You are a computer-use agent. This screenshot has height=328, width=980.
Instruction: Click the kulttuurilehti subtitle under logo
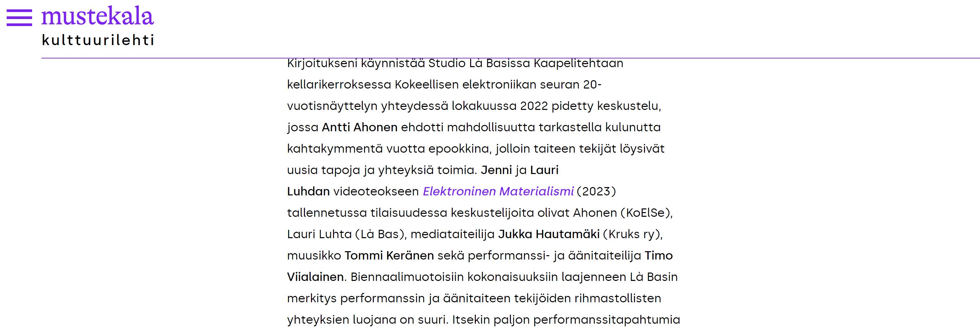click(x=98, y=40)
